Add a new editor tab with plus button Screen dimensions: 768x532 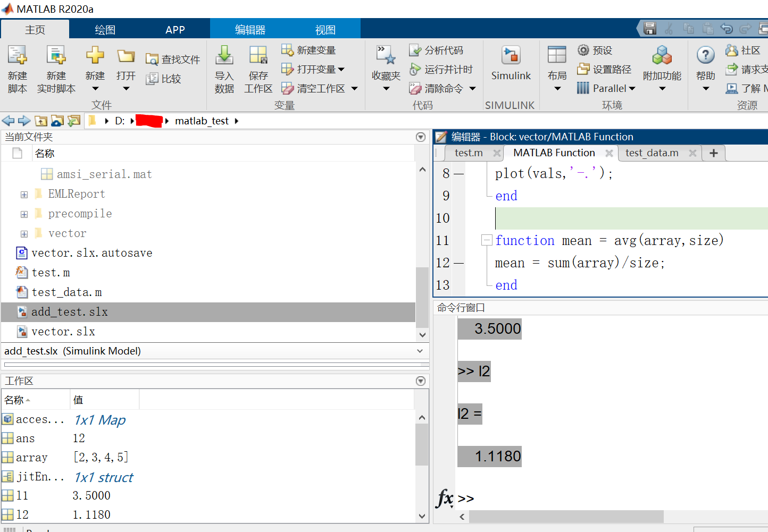pyautogui.click(x=714, y=153)
